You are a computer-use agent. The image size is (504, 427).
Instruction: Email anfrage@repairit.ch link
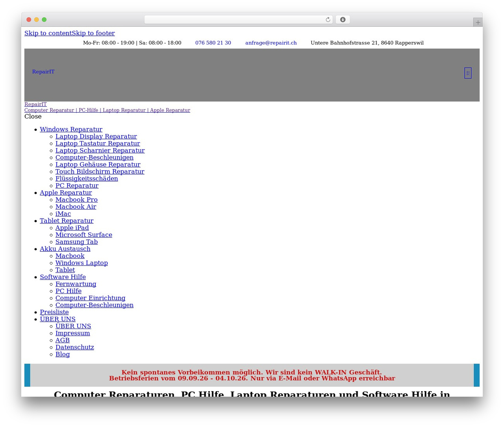[271, 43]
